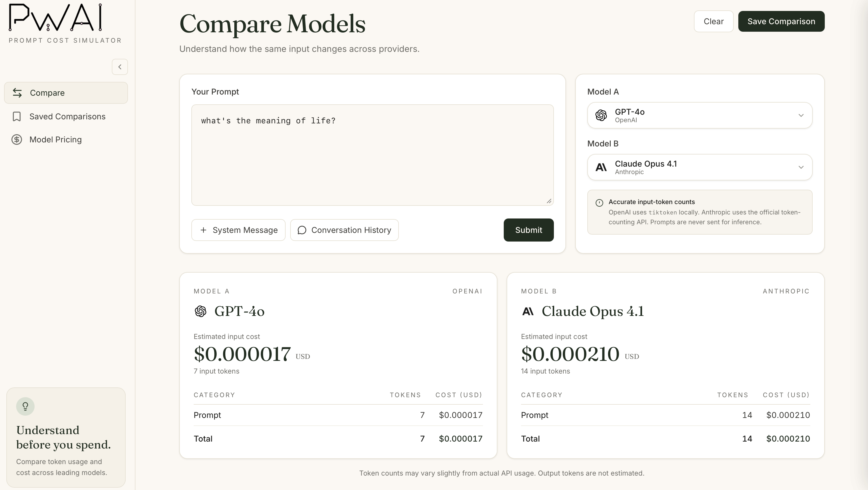This screenshot has height=490, width=868.
Task: Click the token count disclaimer at the bottom
Action: (x=501, y=473)
